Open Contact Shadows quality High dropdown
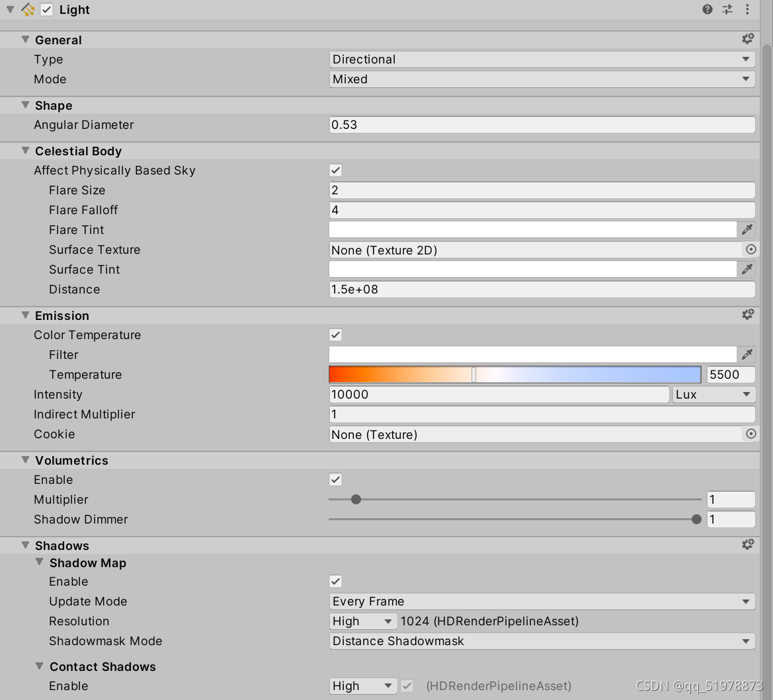Viewport: 773px width, 700px height. pyautogui.click(x=363, y=685)
